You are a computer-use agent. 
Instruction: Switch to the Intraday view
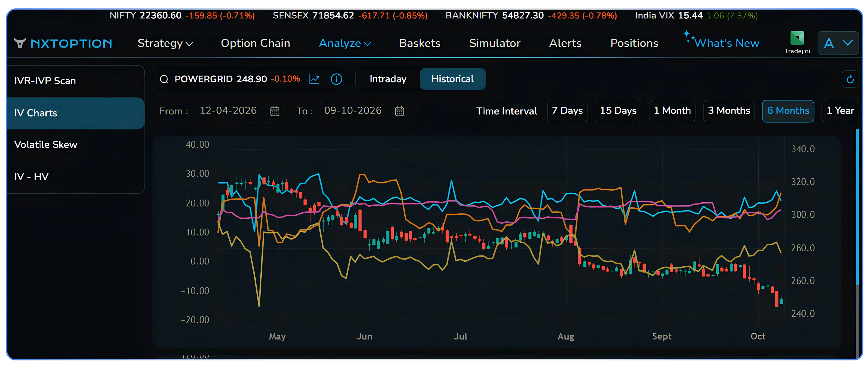[x=388, y=79]
